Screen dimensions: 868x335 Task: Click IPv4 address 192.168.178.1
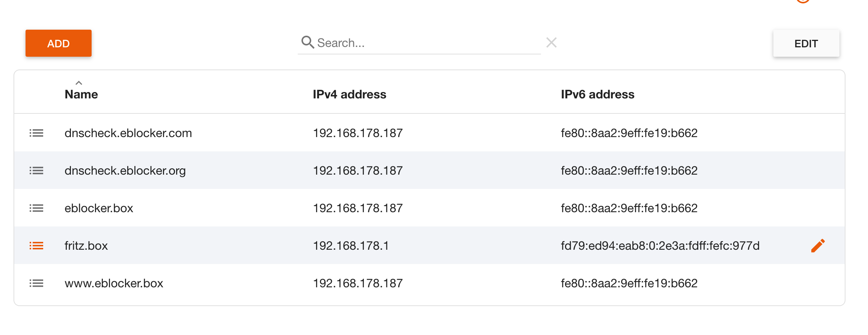tap(351, 246)
